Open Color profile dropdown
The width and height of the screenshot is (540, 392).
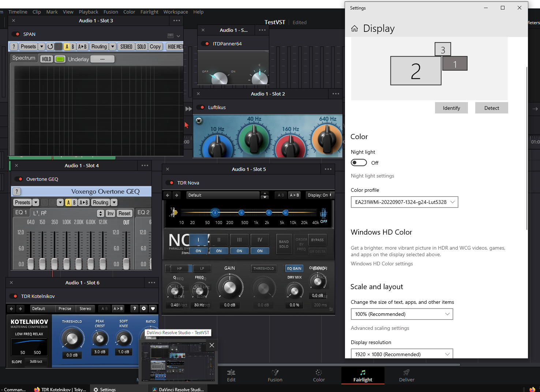(x=404, y=202)
